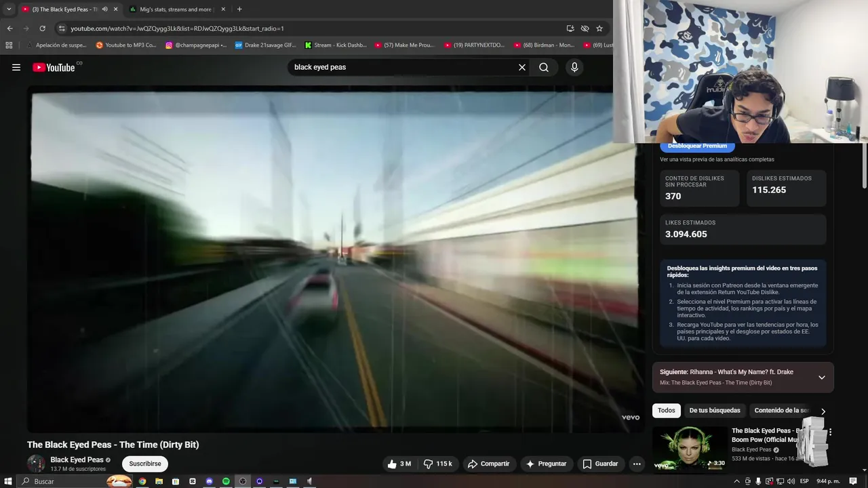Open the browser tab search dropdown

click(x=9, y=9)
